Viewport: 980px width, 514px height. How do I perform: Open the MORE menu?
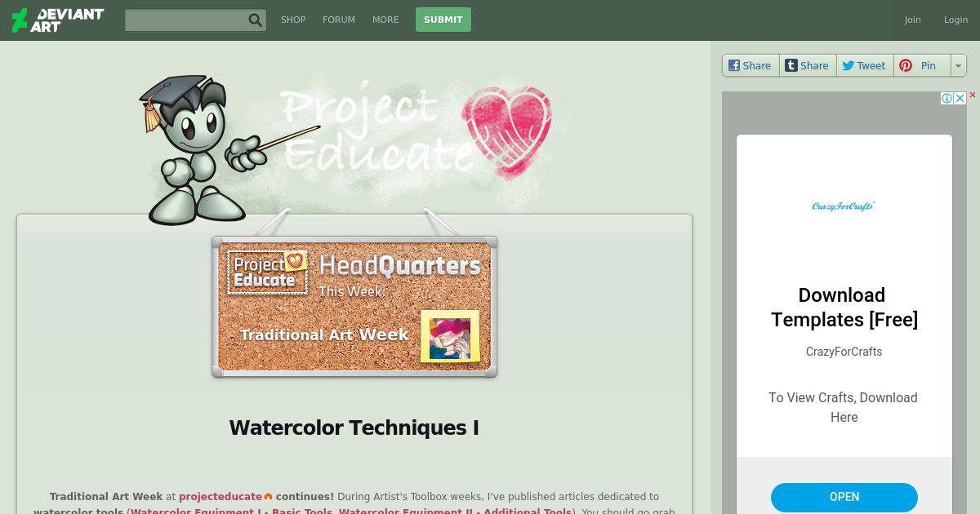tap(385, 20)
